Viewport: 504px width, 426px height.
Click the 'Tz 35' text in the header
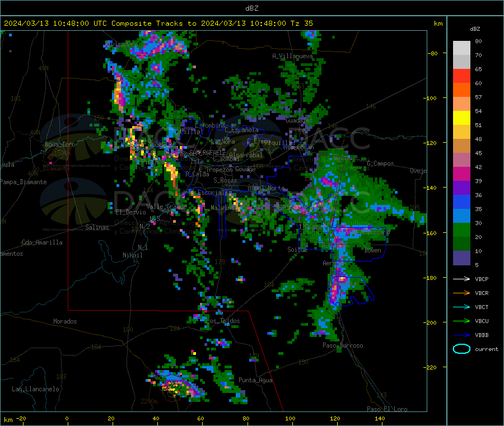[301, 23]
